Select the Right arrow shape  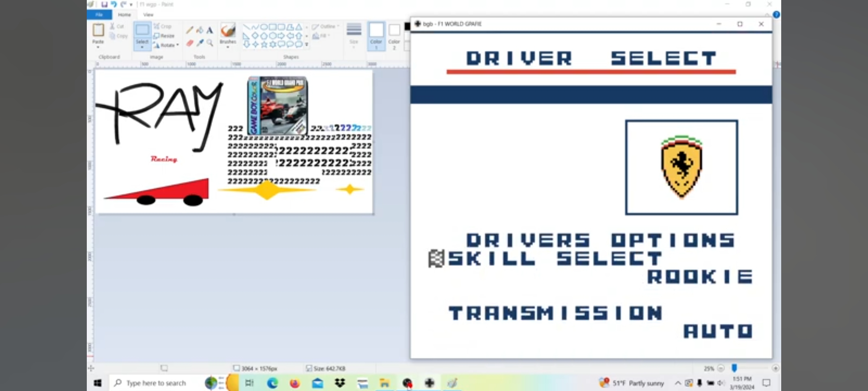[281, 36]
